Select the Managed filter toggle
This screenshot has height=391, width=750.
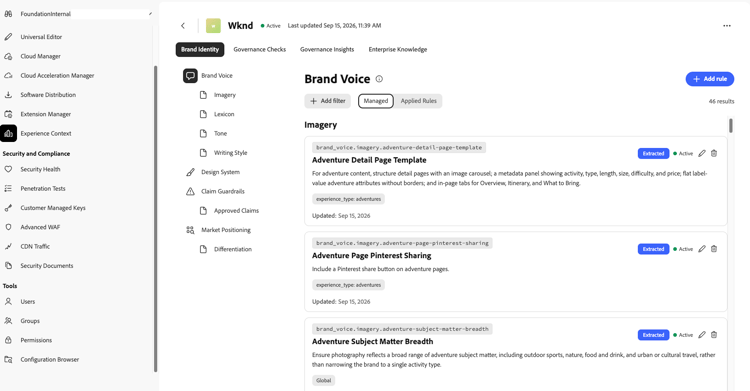point(375,101)
